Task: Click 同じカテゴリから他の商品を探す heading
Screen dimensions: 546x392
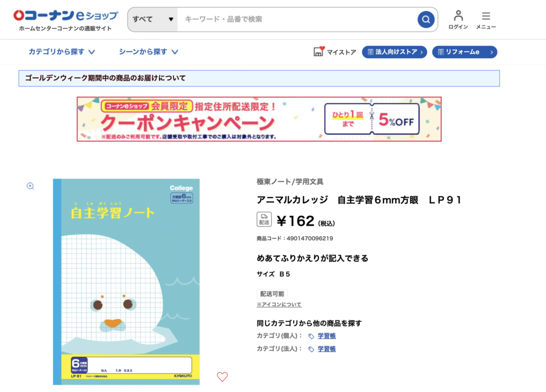Action: coord(309,323)
